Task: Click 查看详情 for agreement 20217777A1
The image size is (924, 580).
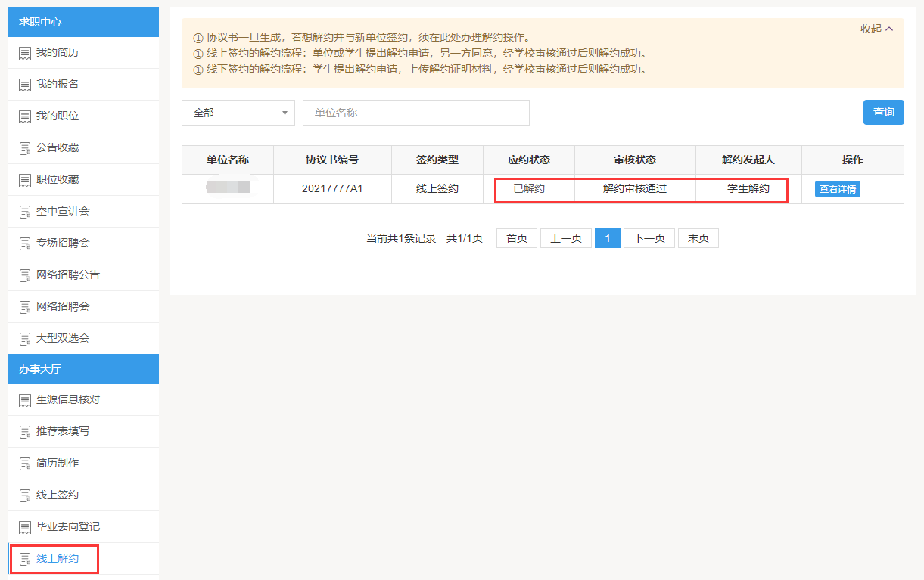Action: 838,189
